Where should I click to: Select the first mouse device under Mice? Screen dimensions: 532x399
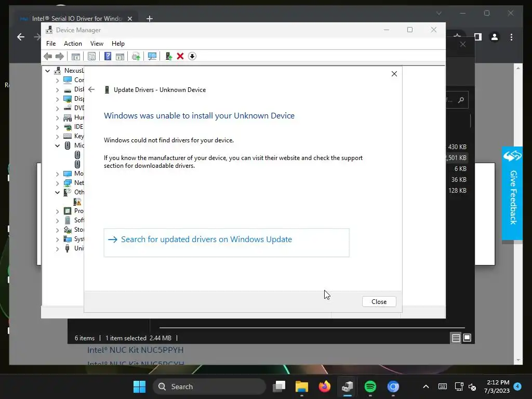tap(77, 155)
